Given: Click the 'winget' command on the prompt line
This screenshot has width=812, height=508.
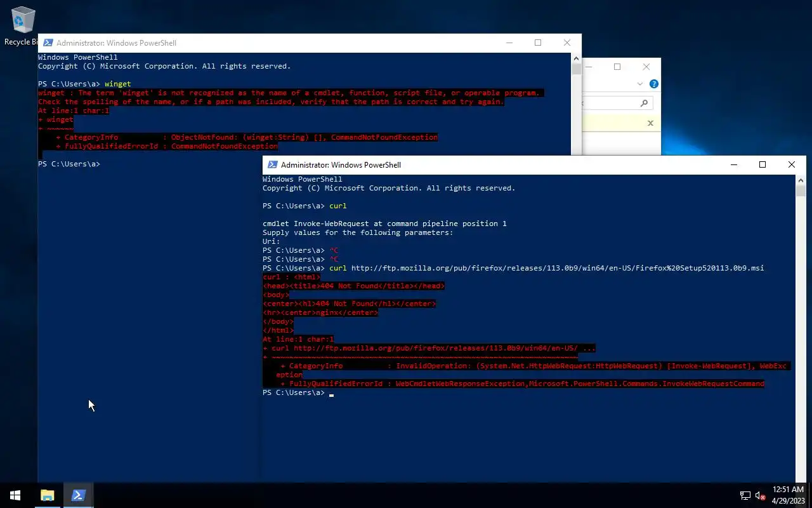Looking at the screenshot, I should 117,84.
